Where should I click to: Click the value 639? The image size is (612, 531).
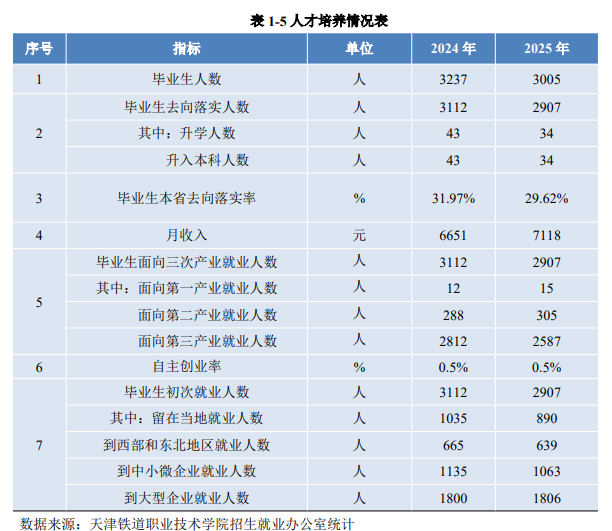(x=546, y=445)
